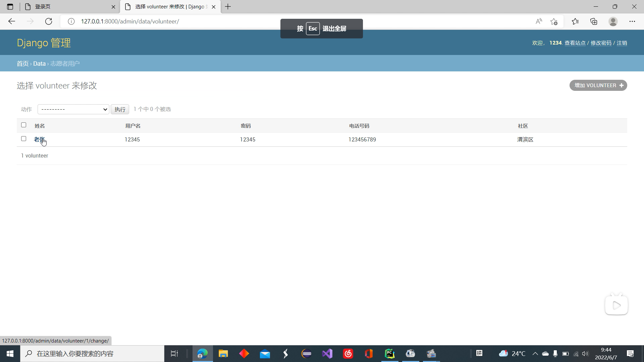This screenshot has width=644, height=362.
Task: Sort by the 社区 column header
Action: tap(523, 126)
